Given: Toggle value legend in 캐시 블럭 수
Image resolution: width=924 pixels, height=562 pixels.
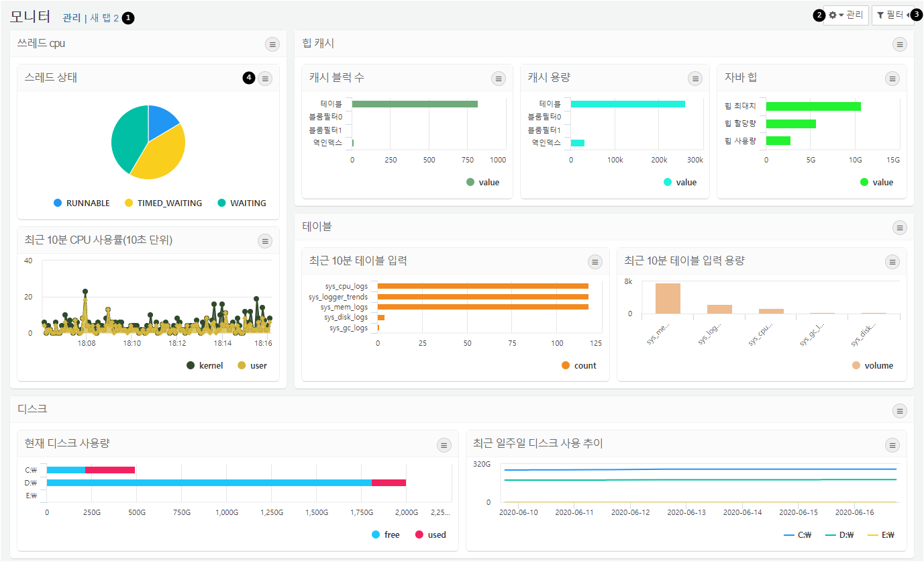Looking at the screenshot, I should pos(482,182).
